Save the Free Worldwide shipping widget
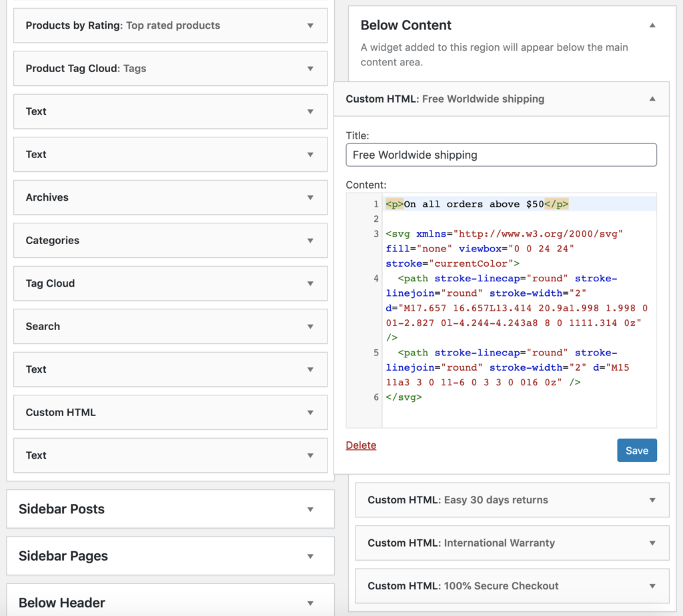This screenshot has width=683, height=616. 636,450
